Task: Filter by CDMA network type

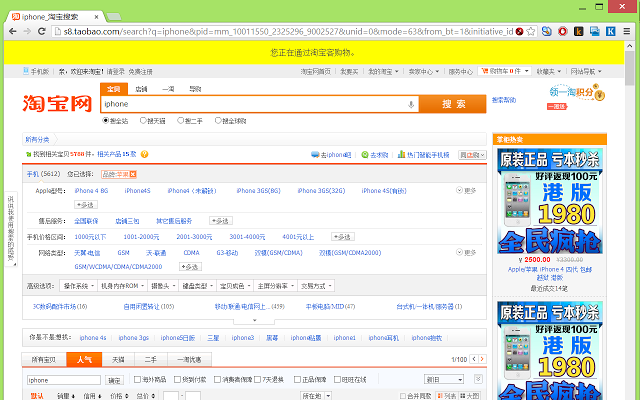Action: pyautogui.click(x=191, y=253)
